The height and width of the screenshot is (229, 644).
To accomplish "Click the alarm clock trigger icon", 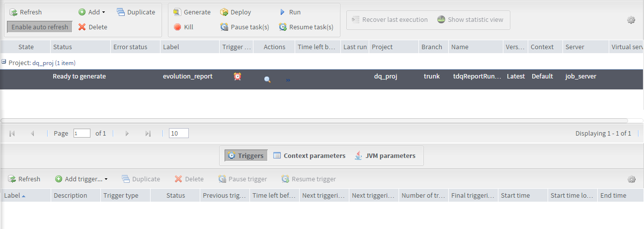I will (238, 76).
